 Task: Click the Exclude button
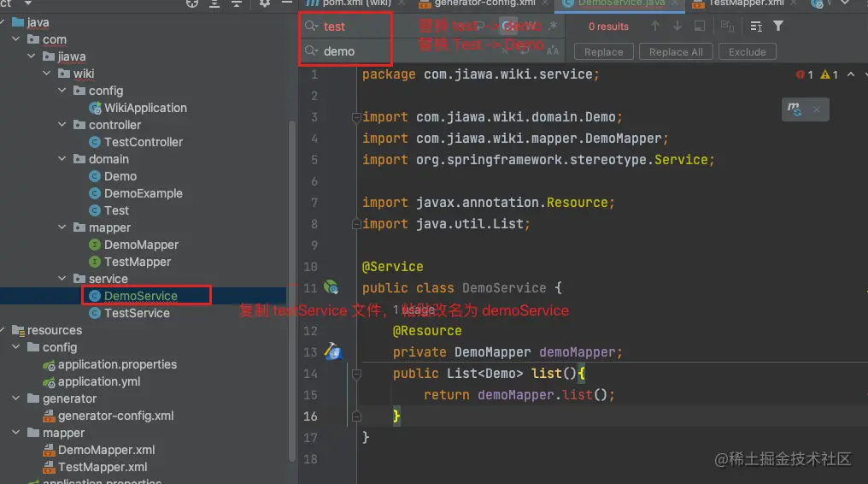click(x=747, y=51)
